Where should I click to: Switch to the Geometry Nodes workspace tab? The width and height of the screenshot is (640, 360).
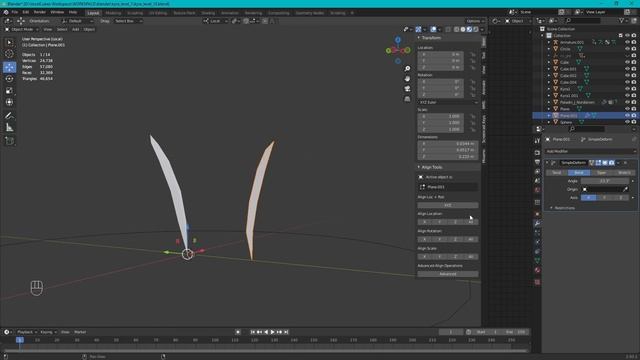point(309,13)
